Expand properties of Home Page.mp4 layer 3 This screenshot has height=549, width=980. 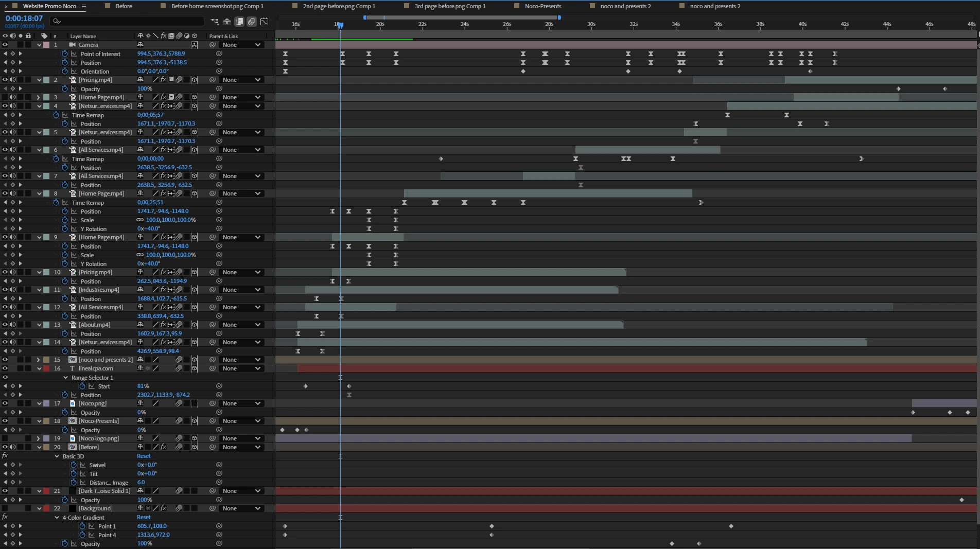click(38, 97)
